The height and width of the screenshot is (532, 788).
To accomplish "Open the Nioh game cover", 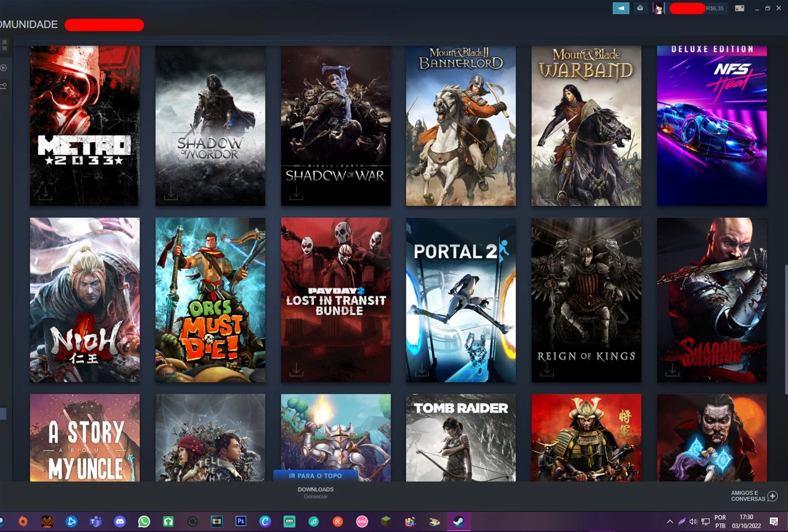I will (x=84, y=300).
